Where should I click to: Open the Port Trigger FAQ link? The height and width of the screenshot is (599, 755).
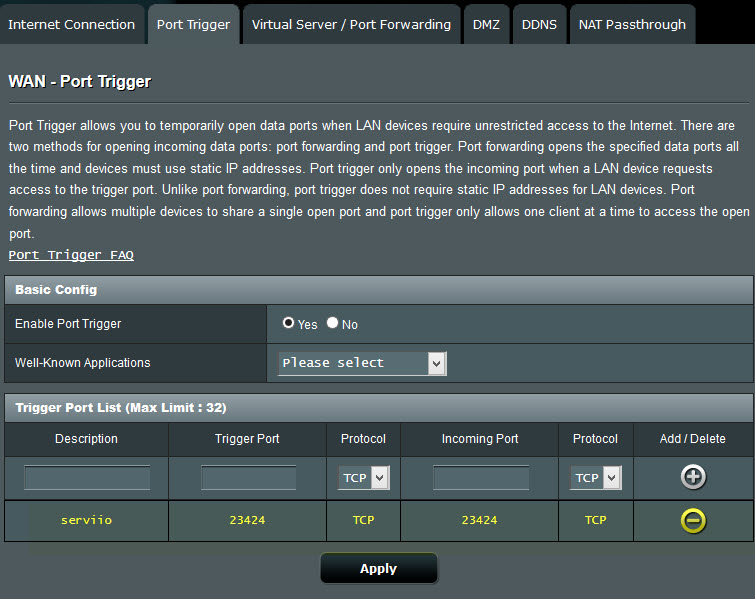click(71, 255)
